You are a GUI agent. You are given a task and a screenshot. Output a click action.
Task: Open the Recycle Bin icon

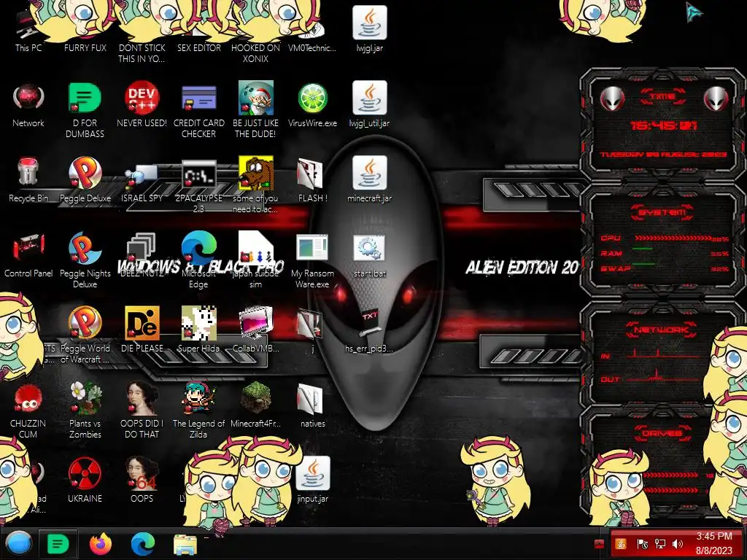[x=28, y=172]
